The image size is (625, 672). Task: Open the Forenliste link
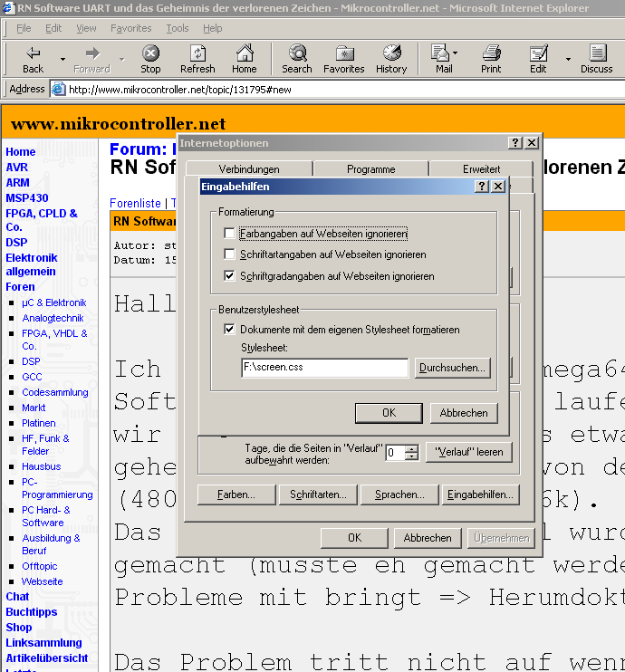135,203
